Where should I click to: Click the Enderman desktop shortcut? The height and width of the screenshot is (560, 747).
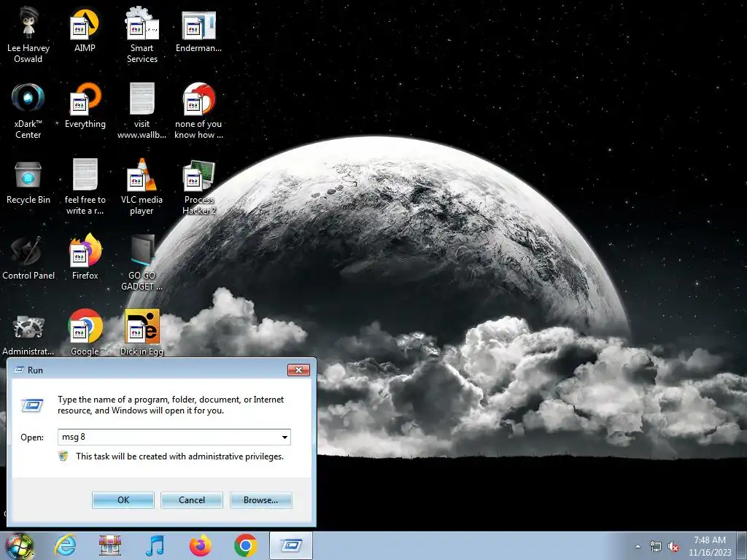[198, 31]
